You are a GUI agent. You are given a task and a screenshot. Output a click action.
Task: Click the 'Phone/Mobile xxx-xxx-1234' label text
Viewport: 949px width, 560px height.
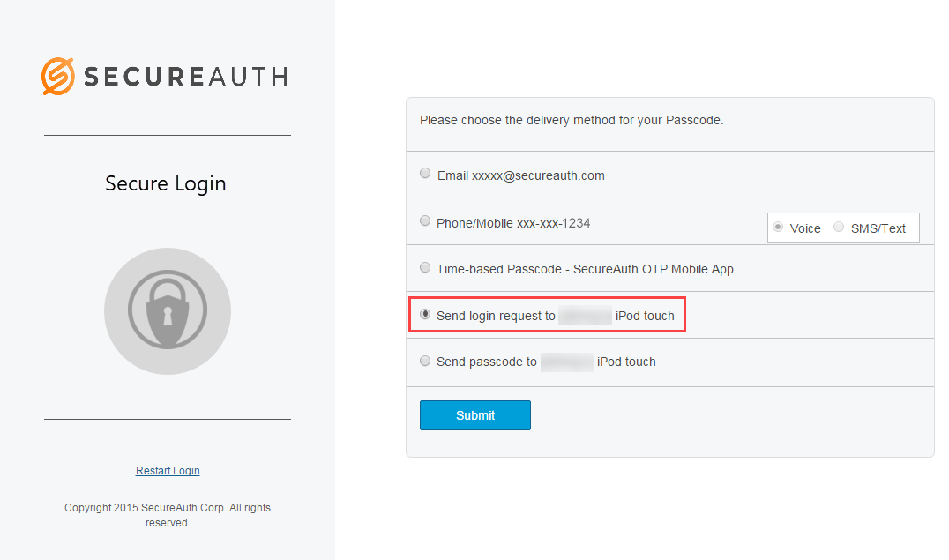[513, 223]
